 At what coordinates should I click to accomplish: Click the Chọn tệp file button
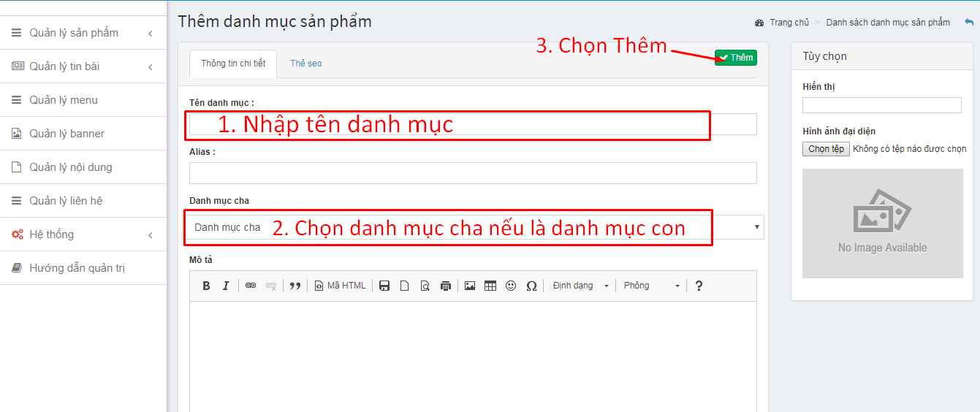point(826,149)
